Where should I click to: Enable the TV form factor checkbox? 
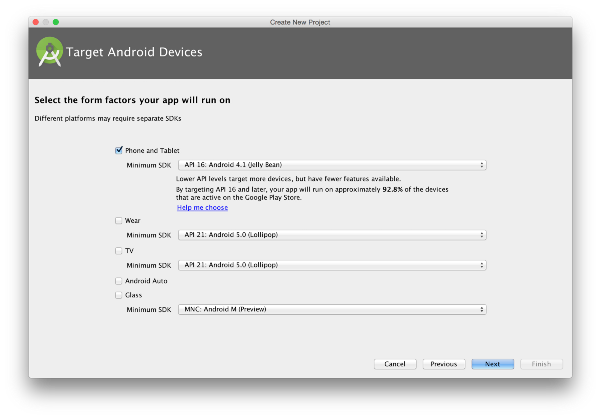point(119,251)
